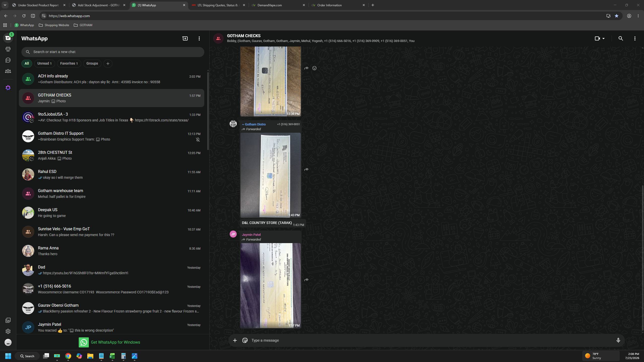Image resolution: width=644 pixels, height=362 pixels.
Task: Open the WhatsApp Status icon in sidebar
Action: click(8, 49)
